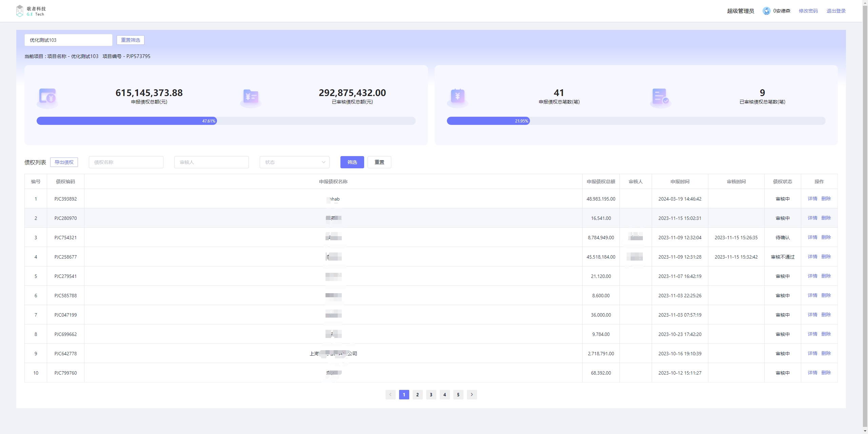
Task: Click the 超级管理员 role label
Action: click(741, 11)
